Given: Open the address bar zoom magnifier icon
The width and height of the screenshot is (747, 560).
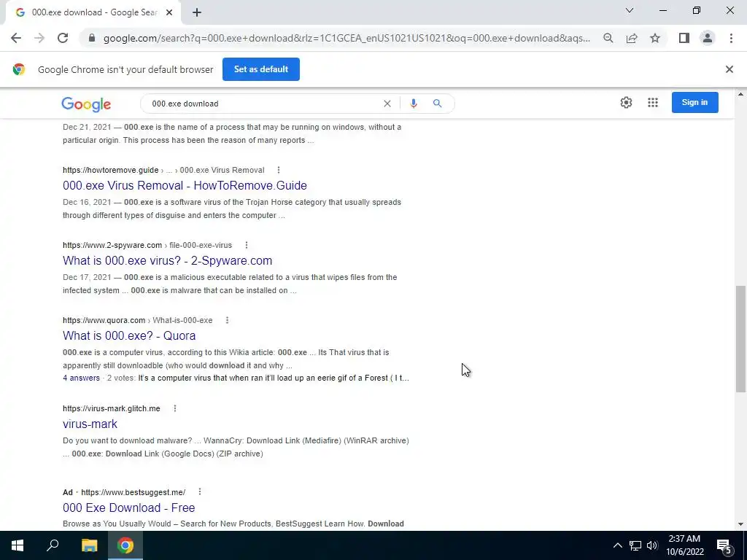Looking at the screenshot, I should pyautogui.click(x=608, y=38).
